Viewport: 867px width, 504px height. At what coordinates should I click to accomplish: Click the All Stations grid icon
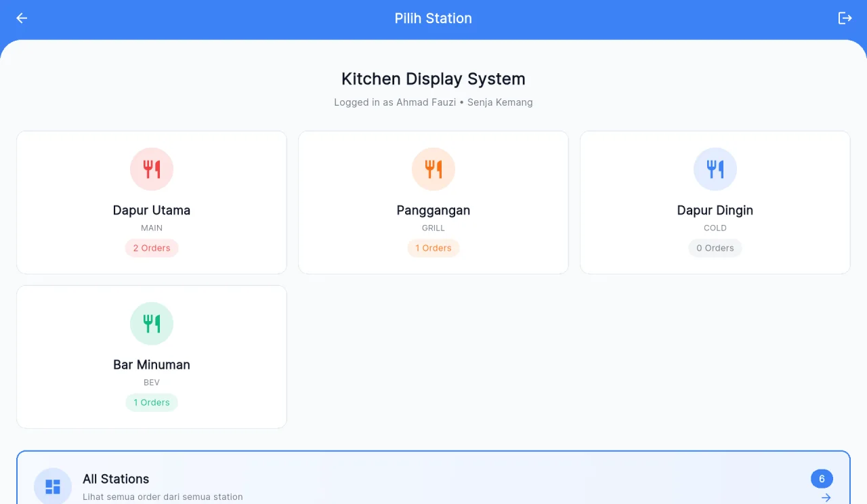tap(53, 486)
